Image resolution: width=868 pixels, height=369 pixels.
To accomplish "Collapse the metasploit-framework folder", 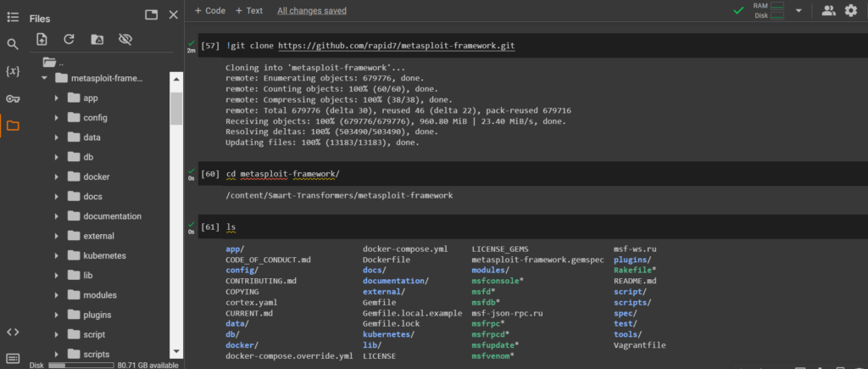I will coord(44,78).
